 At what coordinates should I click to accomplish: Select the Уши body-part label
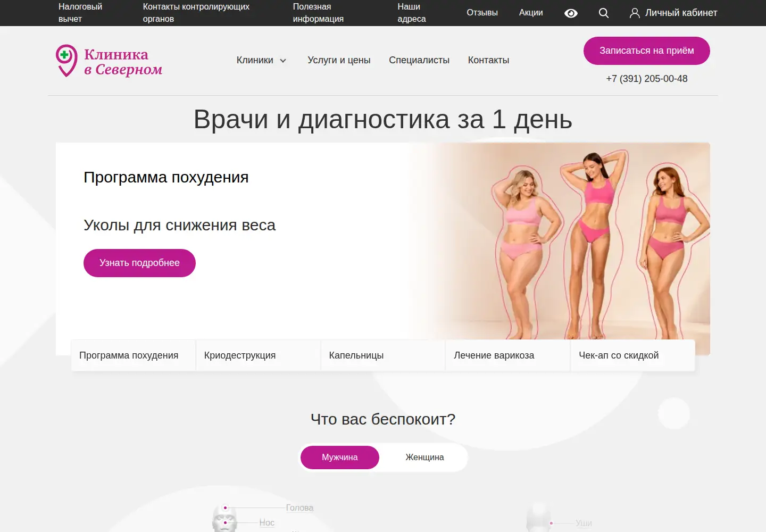pyautogui.click(x=584, y=523)
